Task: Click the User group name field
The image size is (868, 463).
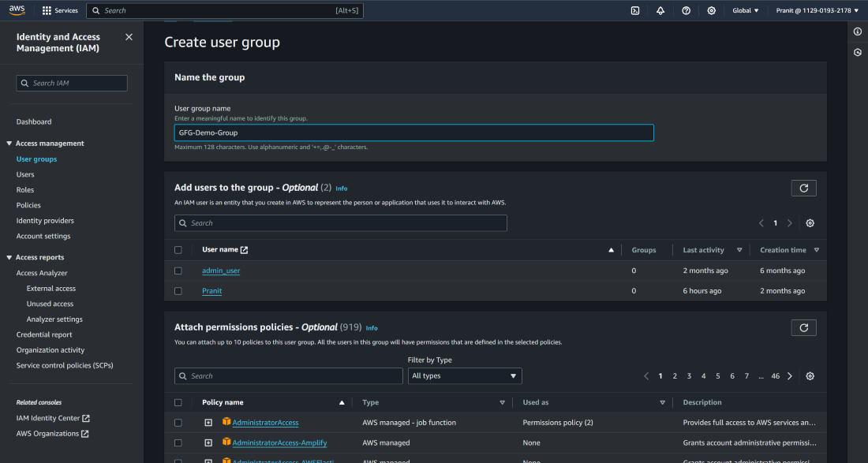Action: [x=414, y=133]
